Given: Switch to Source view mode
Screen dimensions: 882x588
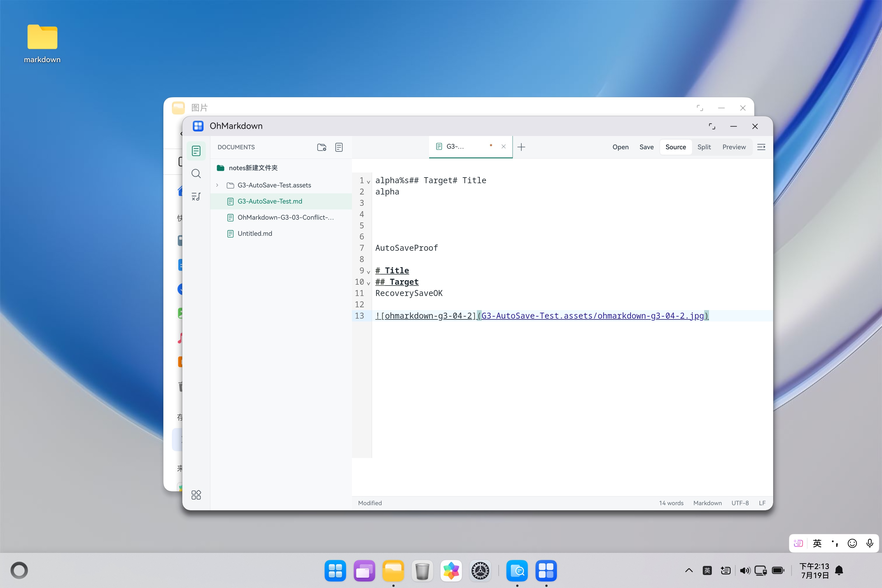Looking at the screenshot, I should (x=675, y=147).
